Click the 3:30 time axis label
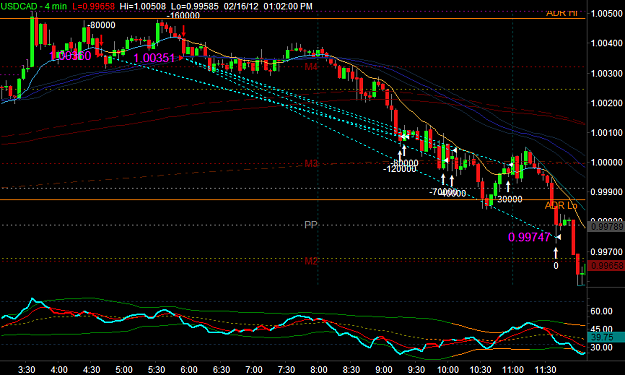Screen dimensions: 625x375 (27, 370)
